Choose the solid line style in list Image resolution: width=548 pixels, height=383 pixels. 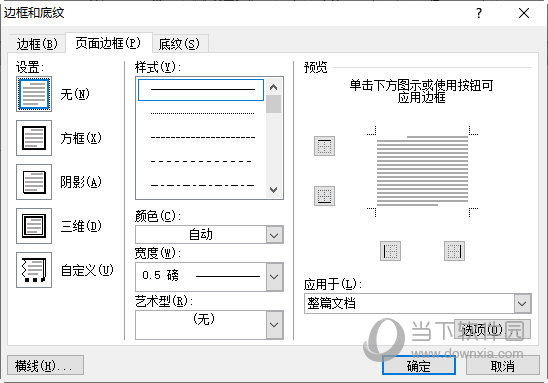coord(201,90)
